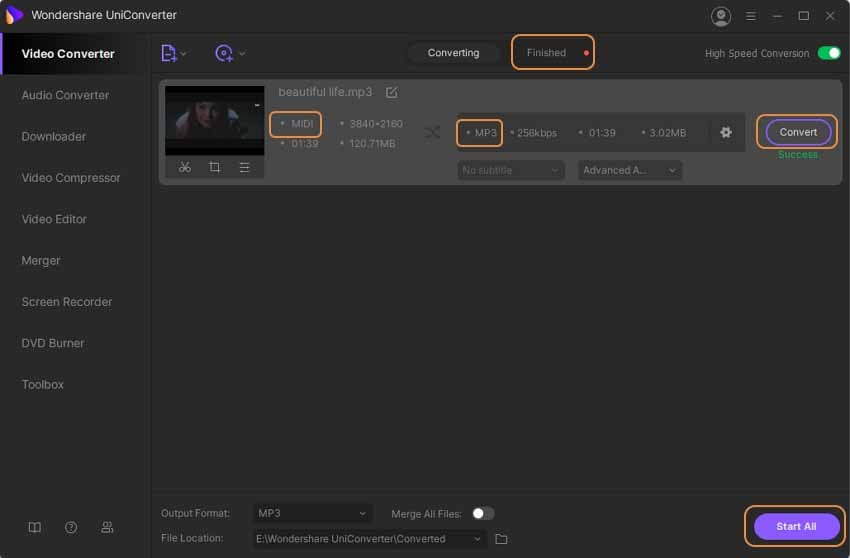Click the Wondershare UniConverter logo
This screenshot has height=558, width=850.
tap(14, 15)
